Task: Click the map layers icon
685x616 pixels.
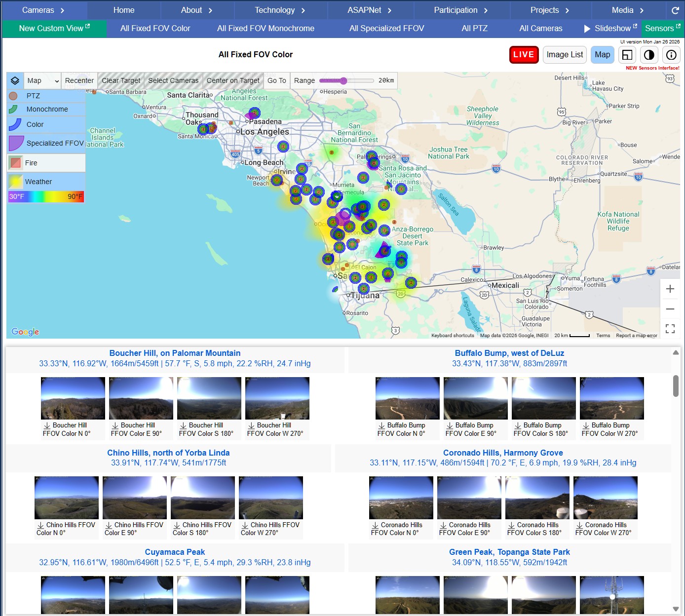Action: tap(15, 80)
